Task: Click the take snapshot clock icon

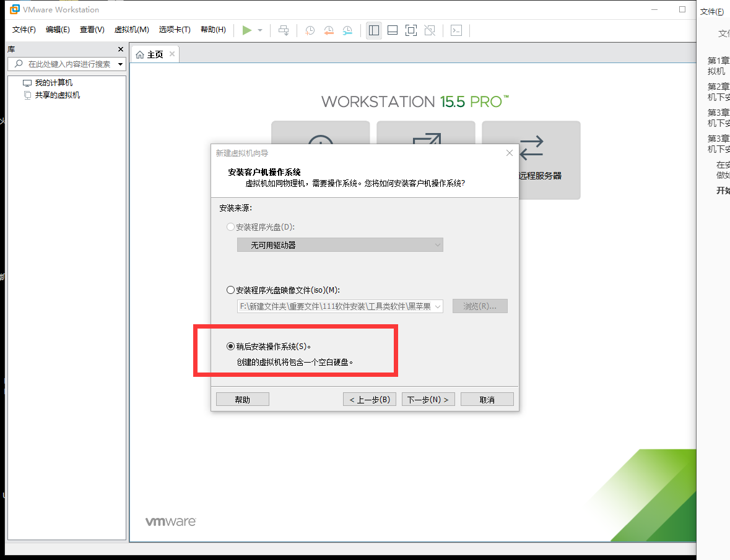Action: (310, 30)
